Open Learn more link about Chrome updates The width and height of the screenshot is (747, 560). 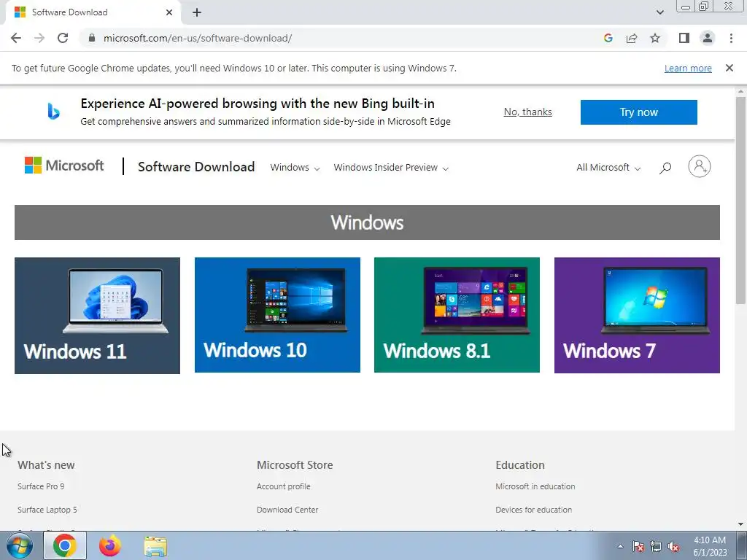pyautogui.click(x=688, y=68)
